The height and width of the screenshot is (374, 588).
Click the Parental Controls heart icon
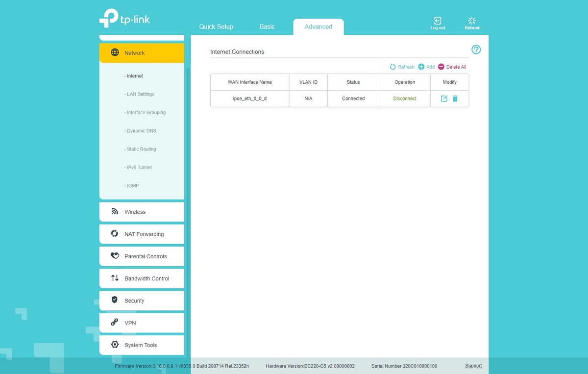115,256
